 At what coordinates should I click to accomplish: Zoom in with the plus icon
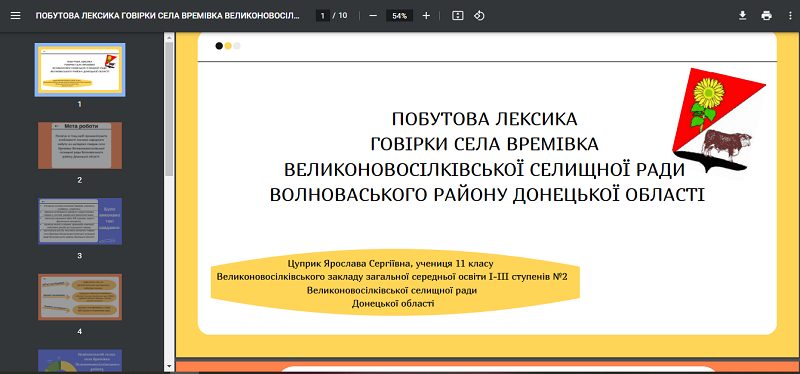426,16
